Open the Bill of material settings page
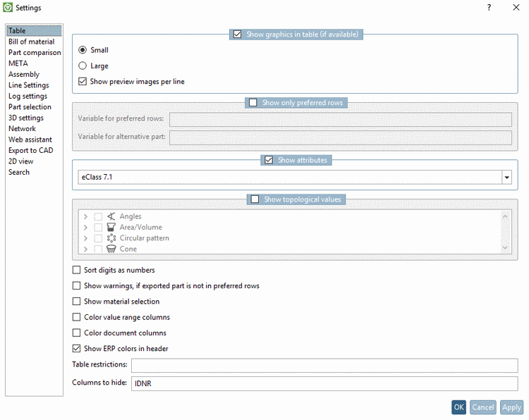Viewport: 529px width, 420px height. coord(31,42)
